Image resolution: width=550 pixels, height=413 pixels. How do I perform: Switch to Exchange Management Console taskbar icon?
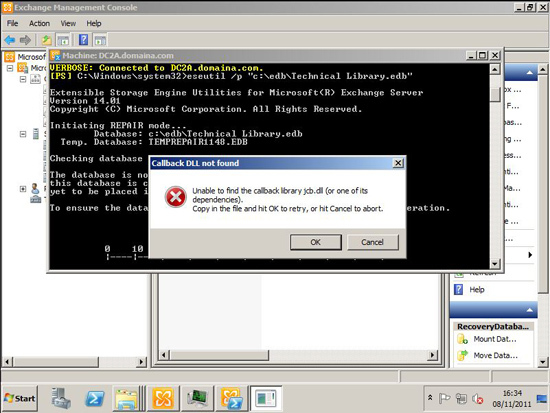[163, 398]
